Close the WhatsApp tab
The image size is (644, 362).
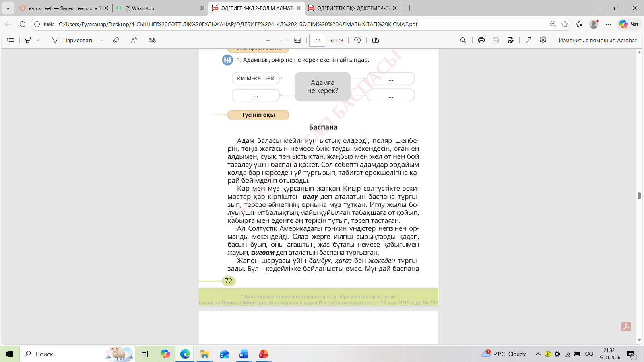pos(202,8)
